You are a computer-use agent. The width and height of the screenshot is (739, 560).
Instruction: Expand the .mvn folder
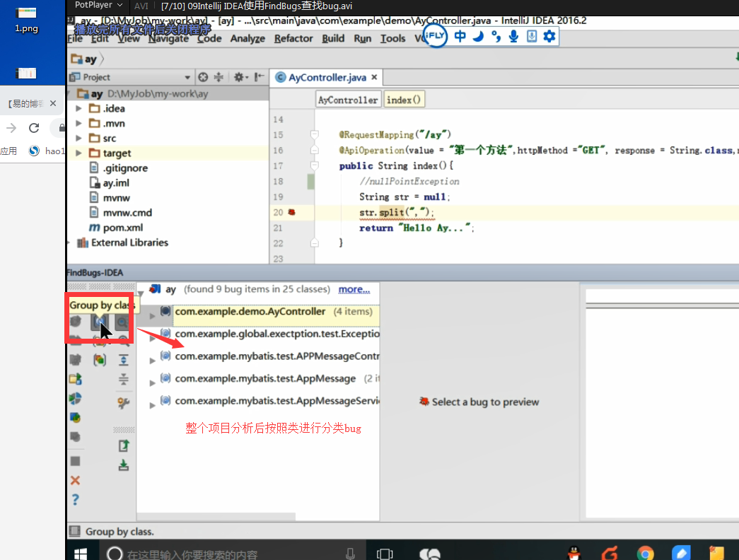[78, 123]
